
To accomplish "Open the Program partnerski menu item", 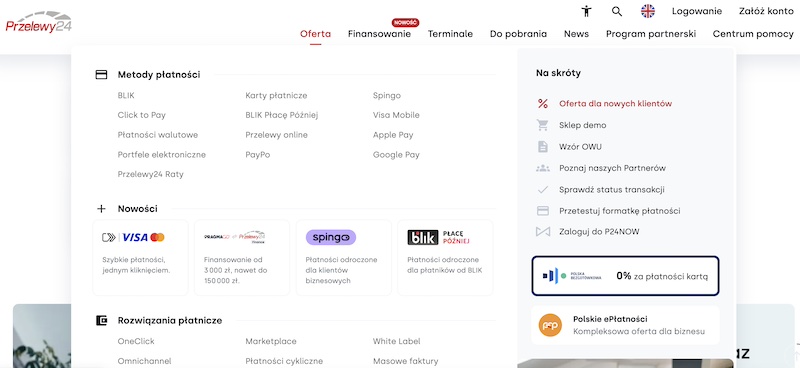I will 651,34.
